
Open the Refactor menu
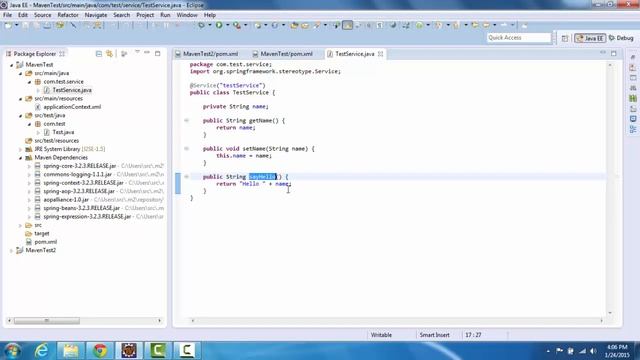point(68,15)
